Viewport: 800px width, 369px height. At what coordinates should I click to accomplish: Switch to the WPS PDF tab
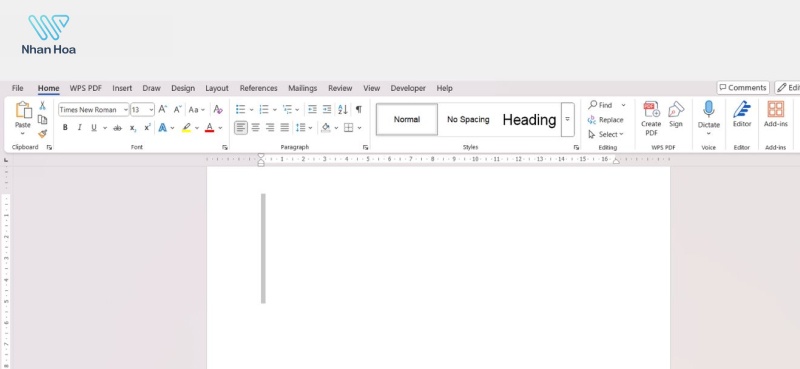86,88
